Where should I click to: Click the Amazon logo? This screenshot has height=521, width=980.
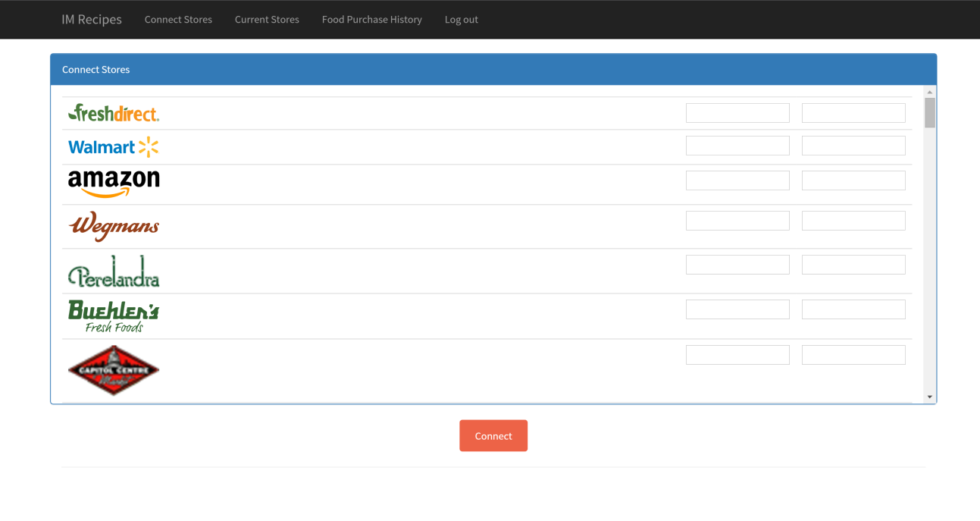click(x=114, y=184)
